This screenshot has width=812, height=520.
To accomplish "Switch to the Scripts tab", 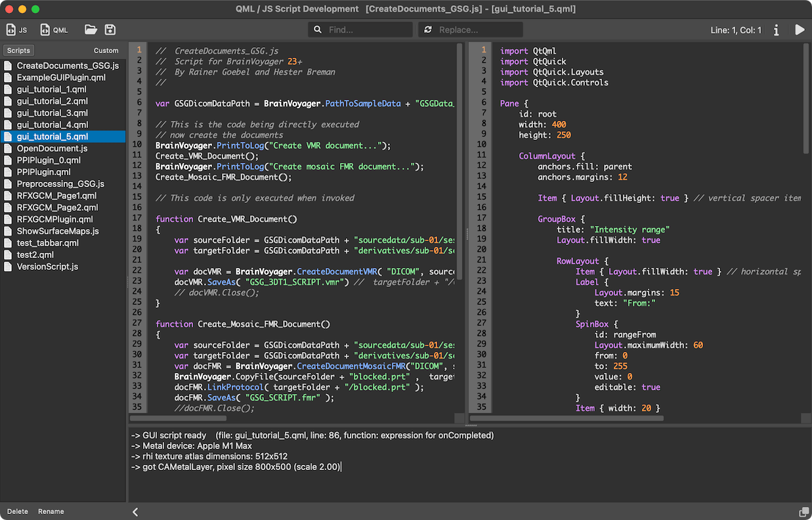I will (x=18, y=50).
